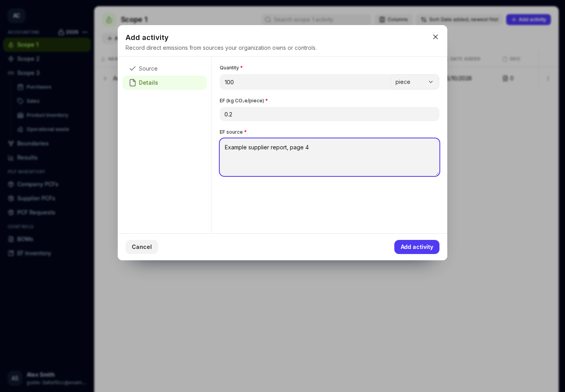Click the Boundaries icon in sidebar
Screen dimensions: 565x392
(x=11, y=143)
